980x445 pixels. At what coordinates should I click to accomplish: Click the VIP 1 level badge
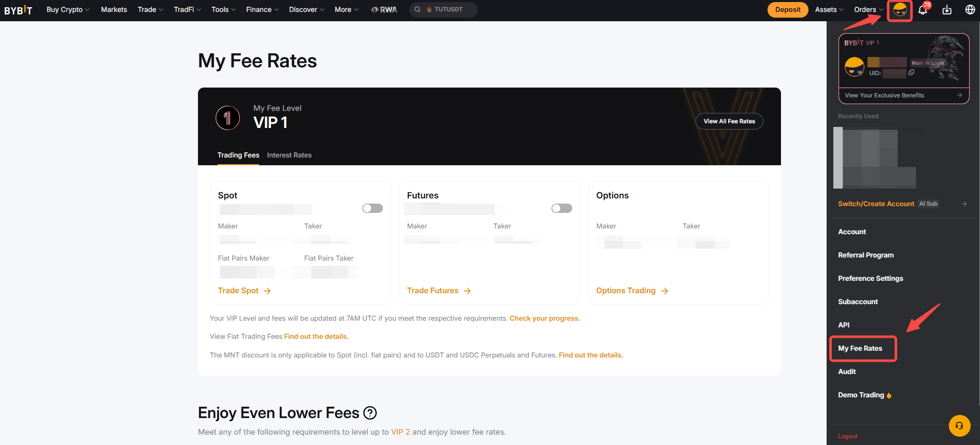pos(228,118)
